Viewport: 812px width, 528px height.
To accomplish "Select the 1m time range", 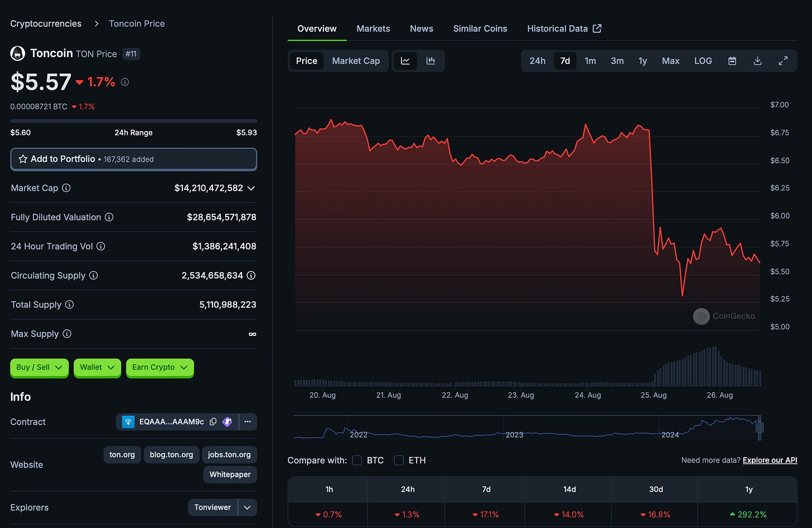I will (x=590, y=61).
